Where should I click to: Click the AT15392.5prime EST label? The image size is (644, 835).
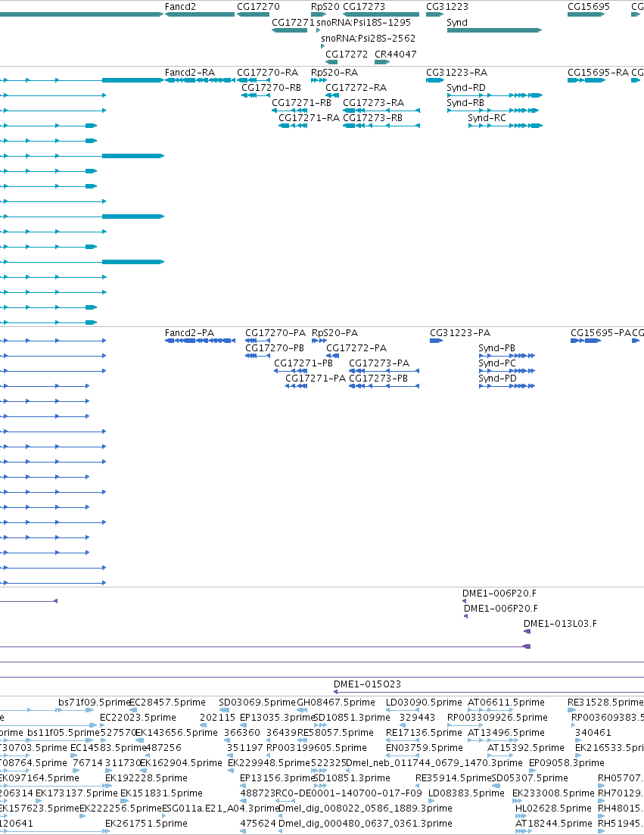[x=526, y=748]
